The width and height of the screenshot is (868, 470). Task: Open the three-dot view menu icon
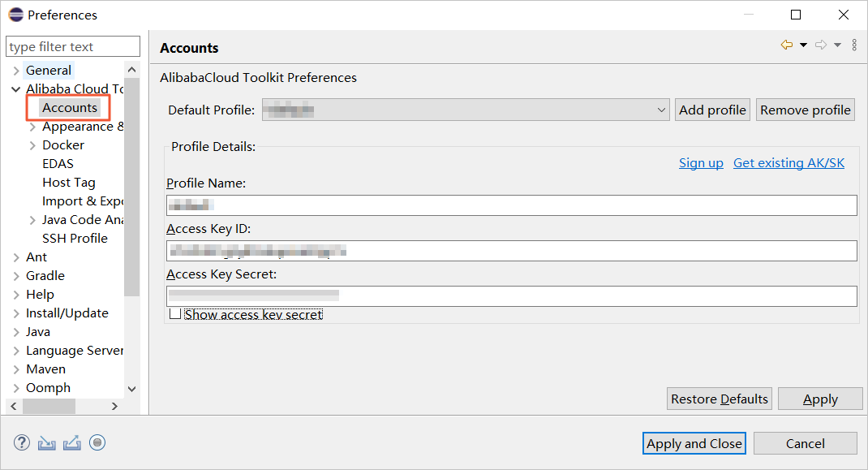pyautogui.click(x=854, y=45)
